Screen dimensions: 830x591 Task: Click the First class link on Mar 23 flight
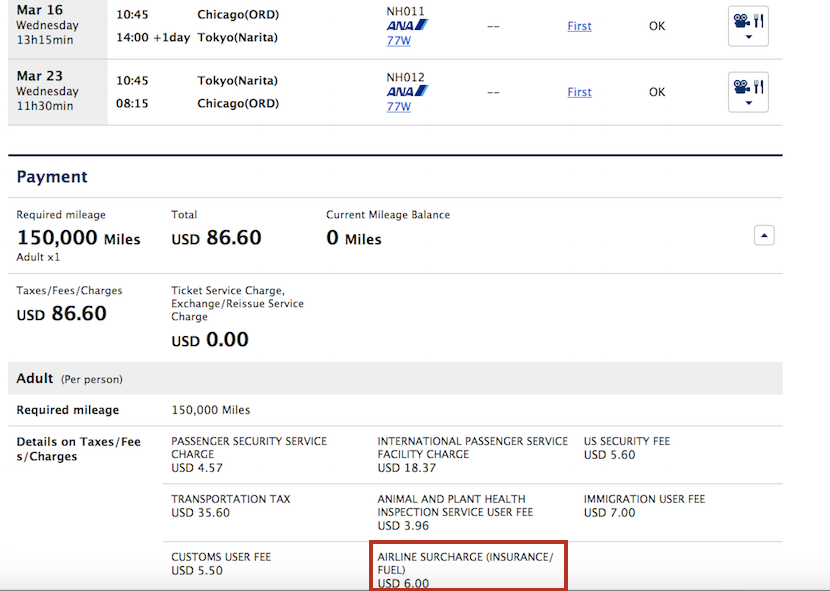pos(579,92)
